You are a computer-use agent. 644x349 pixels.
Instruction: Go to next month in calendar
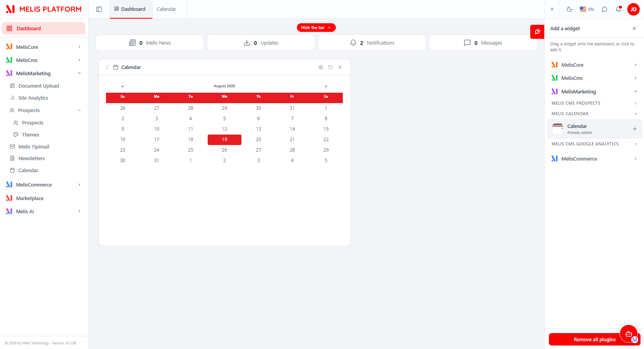pos(326,86)
